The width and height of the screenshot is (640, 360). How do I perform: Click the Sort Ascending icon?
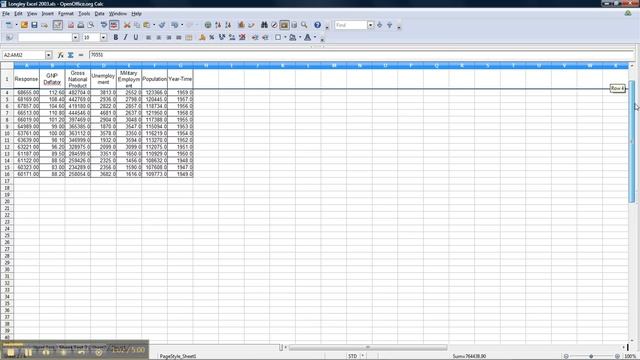pyautogui.click(x=218, y=25)
